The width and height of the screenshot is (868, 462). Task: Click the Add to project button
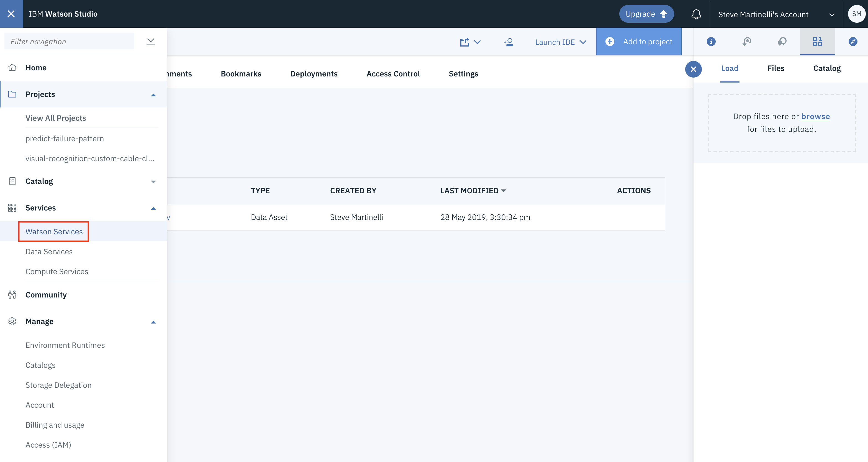[x=638, y=42]
